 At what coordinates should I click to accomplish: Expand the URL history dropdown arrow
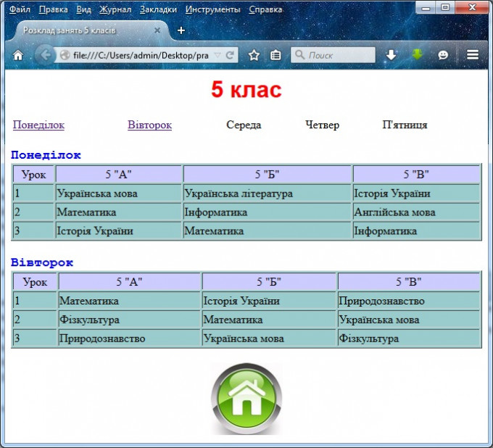(x=217, y=55)
